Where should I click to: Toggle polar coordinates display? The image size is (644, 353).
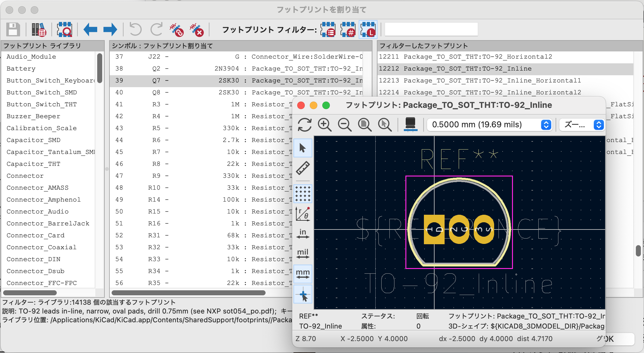(x=303, y=214)
